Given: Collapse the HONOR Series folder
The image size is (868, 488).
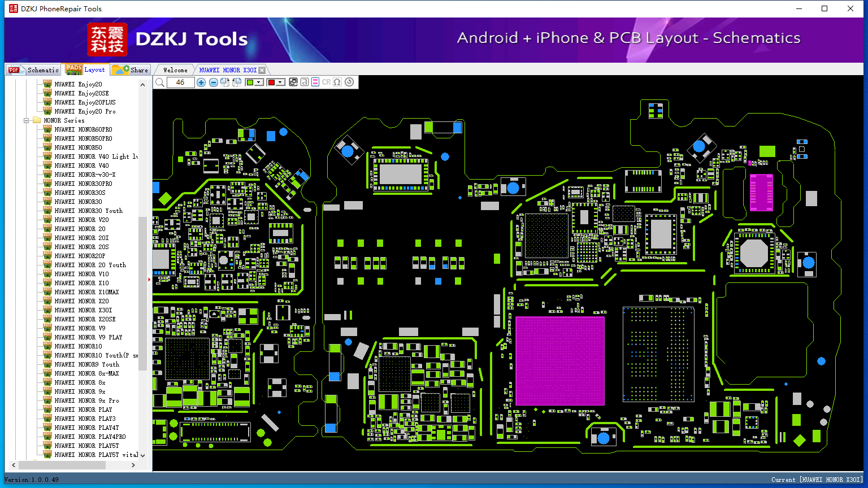Looking at the screenshot, I should coord(26,120).
